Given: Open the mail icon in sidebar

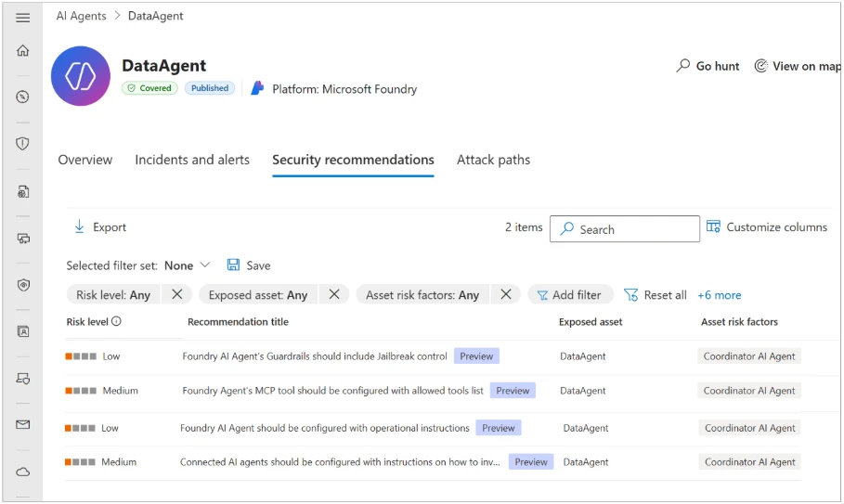Looking at the screenshot, I should point(23,425).
